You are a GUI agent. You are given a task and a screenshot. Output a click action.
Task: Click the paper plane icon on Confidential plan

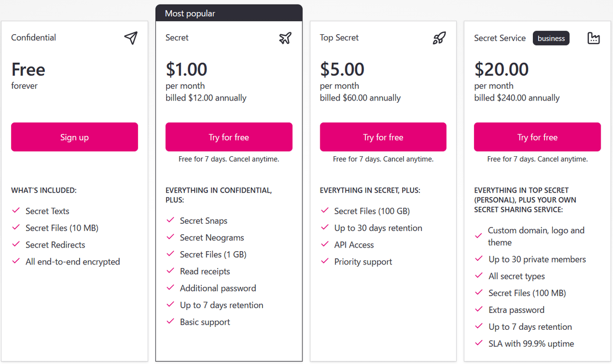tap(131, 38)
